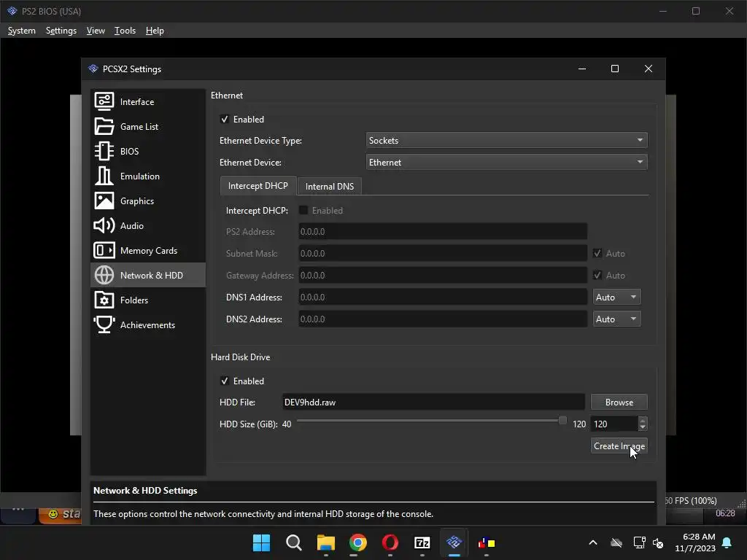Image resolution: width=747 pixels, height=560 pixels.
Task: Increase HDD size with stepper arrows
Action: [642, 420]
